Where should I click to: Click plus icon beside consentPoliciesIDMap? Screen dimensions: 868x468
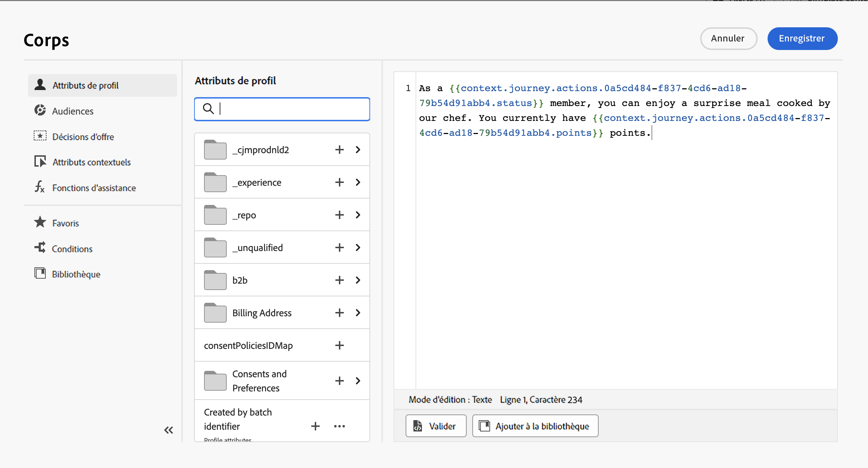(339, 345)
